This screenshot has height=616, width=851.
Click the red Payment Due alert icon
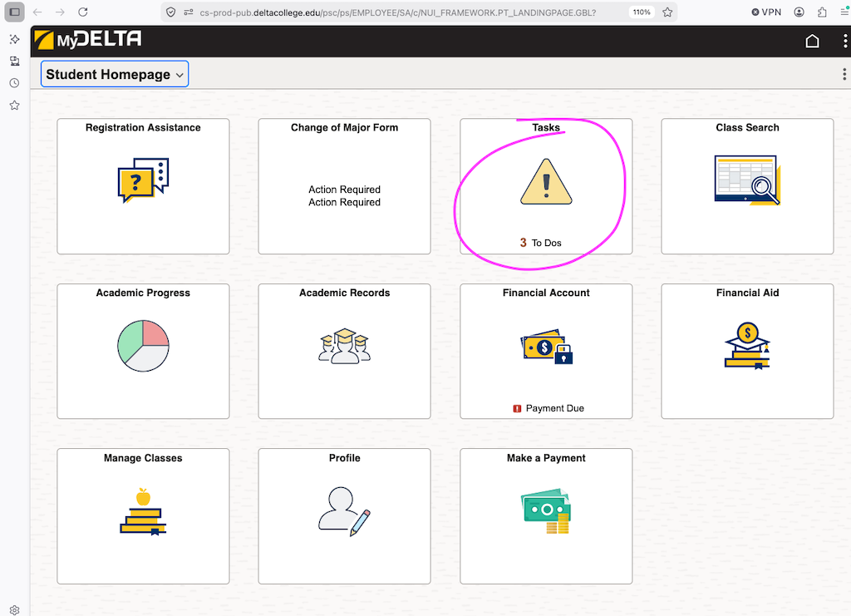pos(517,409)
